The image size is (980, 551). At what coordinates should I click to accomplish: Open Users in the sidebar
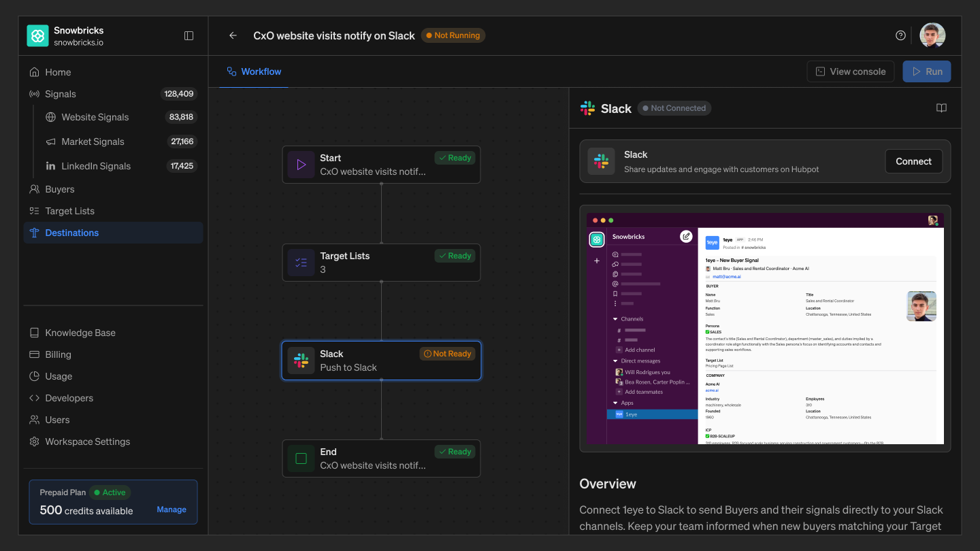113,420
